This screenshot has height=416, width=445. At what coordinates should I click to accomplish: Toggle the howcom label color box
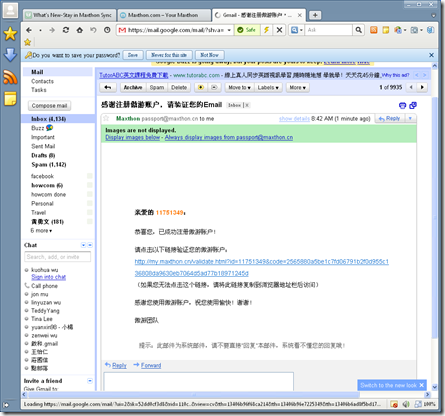tap(89, 185)
